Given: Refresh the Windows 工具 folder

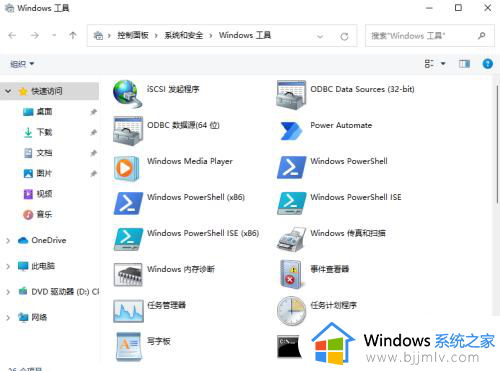Looking at the screenshot, I should (344, 36).
